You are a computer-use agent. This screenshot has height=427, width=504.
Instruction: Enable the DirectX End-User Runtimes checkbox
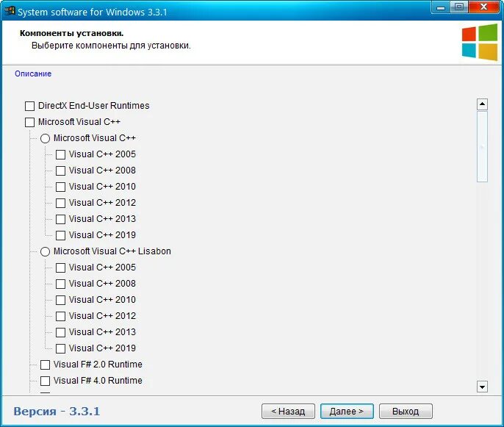pyautogui.click(x=29, y=106)
